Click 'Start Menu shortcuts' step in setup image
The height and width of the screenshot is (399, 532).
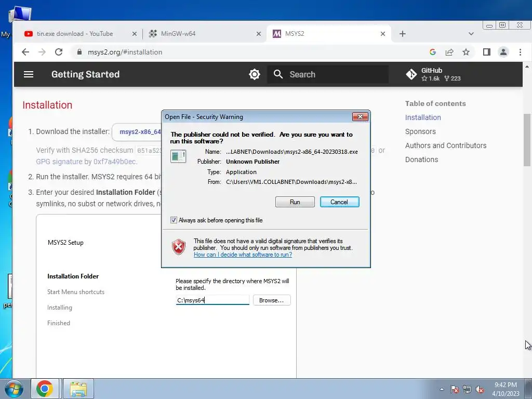coord(76,292)
